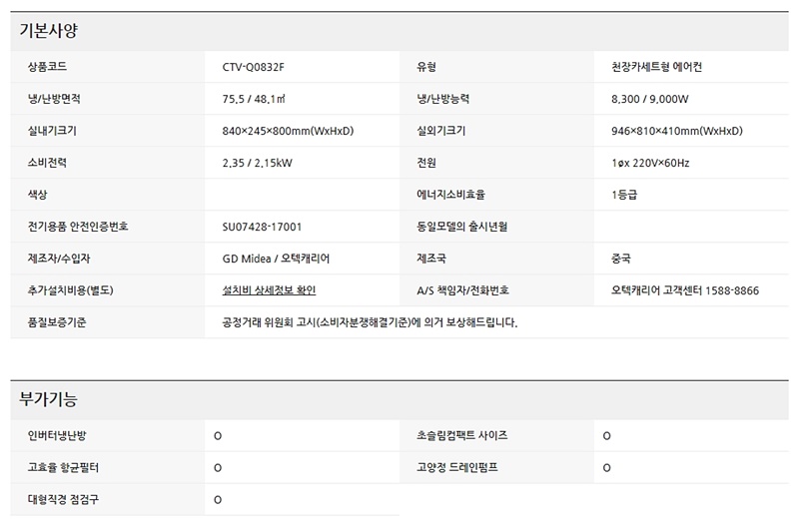
Task: Click the 부가기능 section header
Action: pos(49,400)
